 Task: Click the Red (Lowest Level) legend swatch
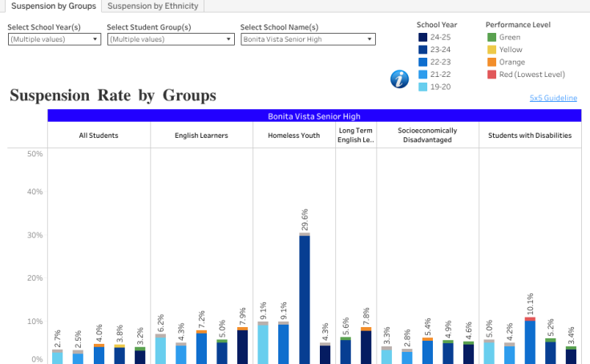point(491,75)
